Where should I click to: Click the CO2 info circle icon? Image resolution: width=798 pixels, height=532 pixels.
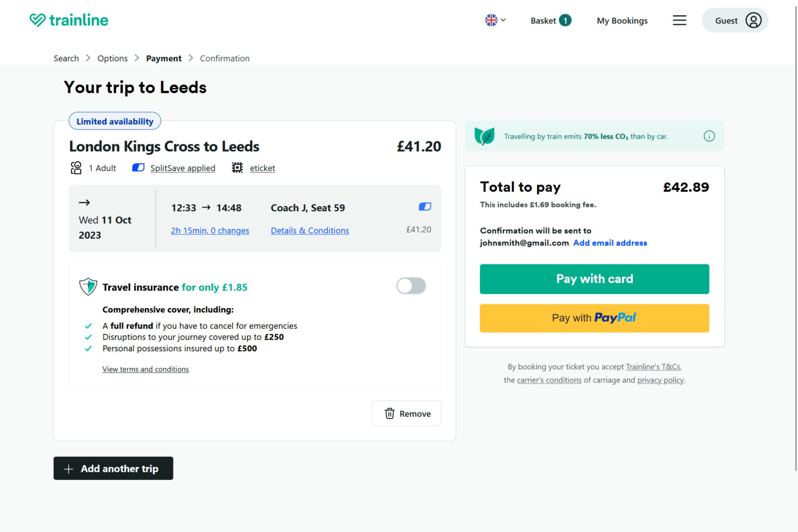click(x=709, y=136)
